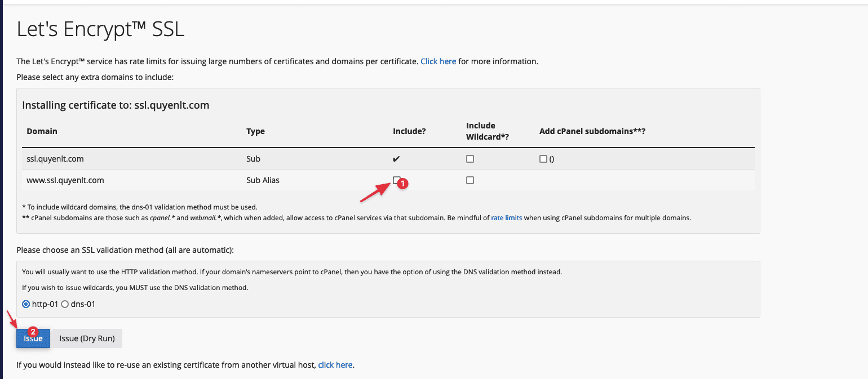Click the Sub Alias type cell
868x379 pixels.
pos(263,180)
